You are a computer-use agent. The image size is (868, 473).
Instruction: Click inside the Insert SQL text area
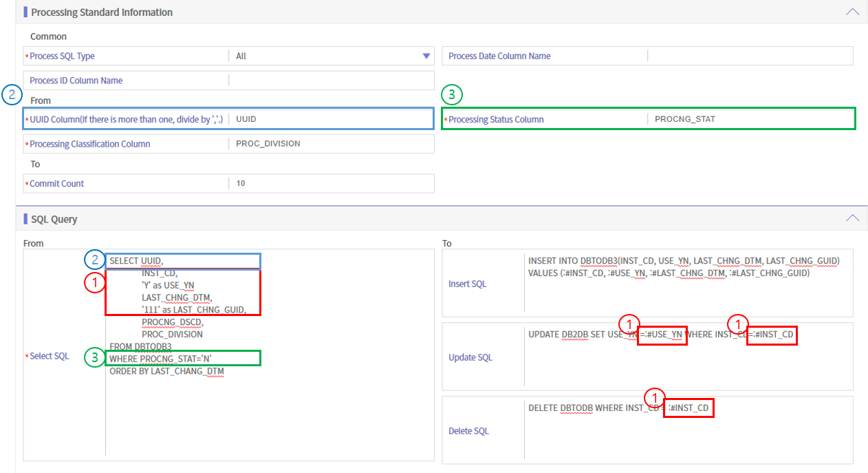pyautogui.click(x=688, y=296)
